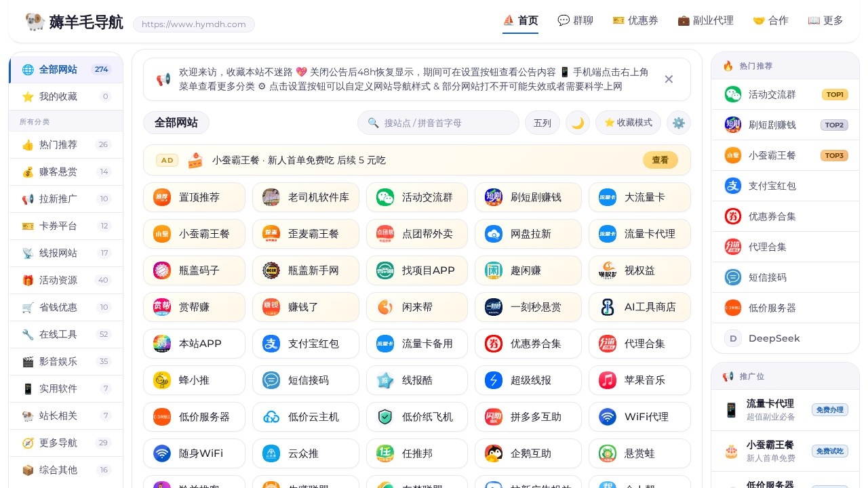Switch to the 群聊 navigation tab
The height and width of the screenshot is (488, 868).
point(575,20)
